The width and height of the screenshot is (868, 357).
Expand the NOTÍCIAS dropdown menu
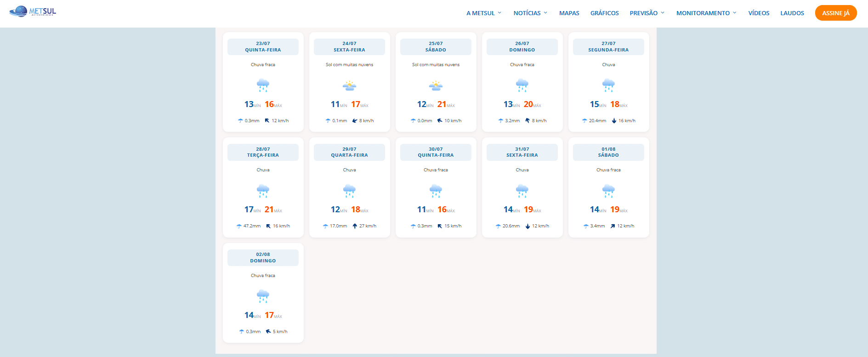click(x=530, y=13)
